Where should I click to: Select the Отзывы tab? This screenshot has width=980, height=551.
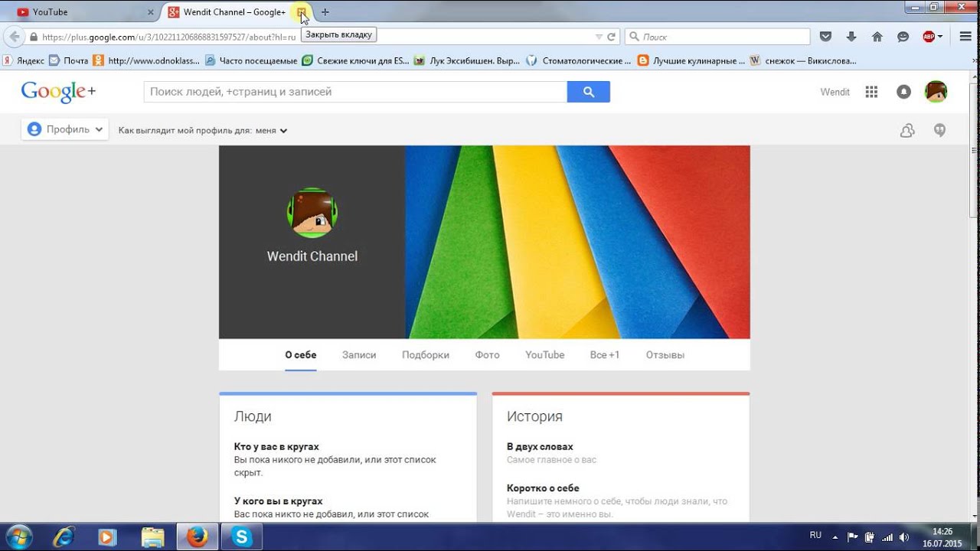coord(665,355)
